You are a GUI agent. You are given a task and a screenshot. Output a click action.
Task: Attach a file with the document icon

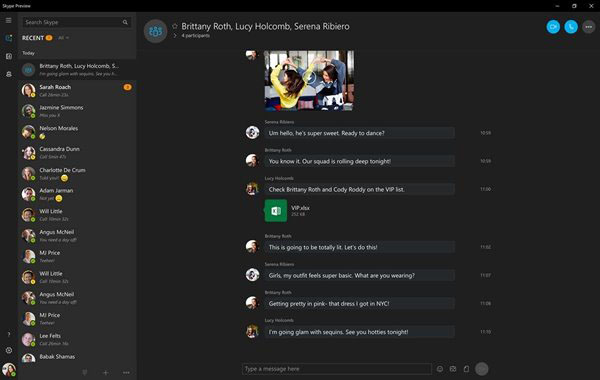tap(466, 369)
